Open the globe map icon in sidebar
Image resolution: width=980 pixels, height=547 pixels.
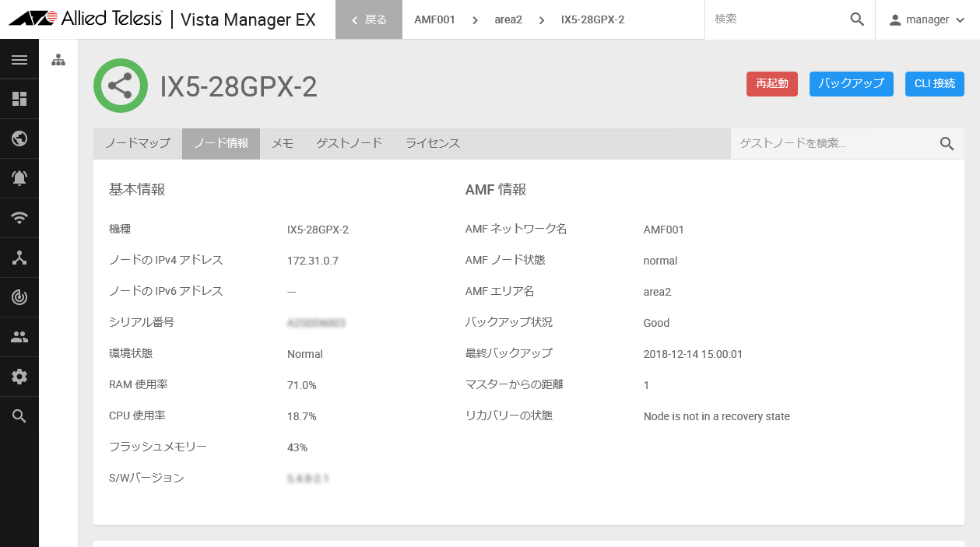19,139
